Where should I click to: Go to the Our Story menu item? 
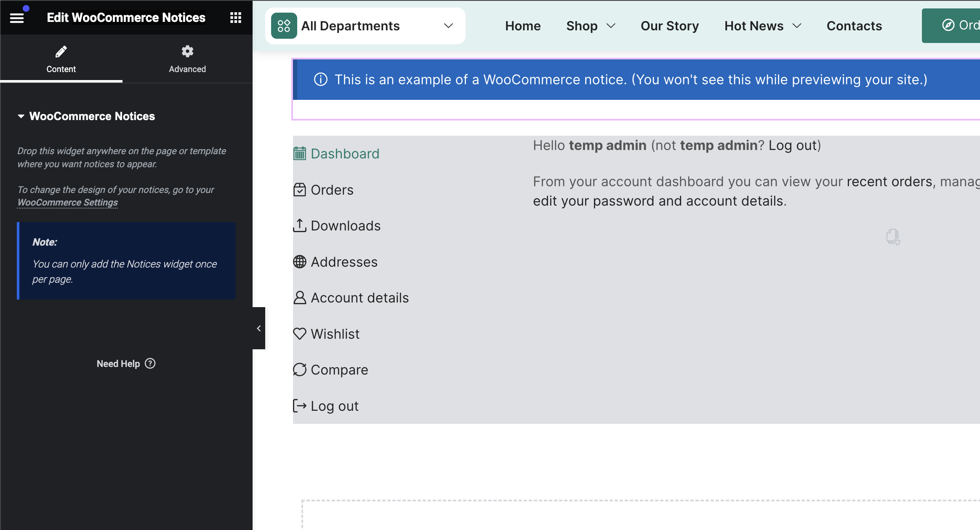(x=669, y=26)
